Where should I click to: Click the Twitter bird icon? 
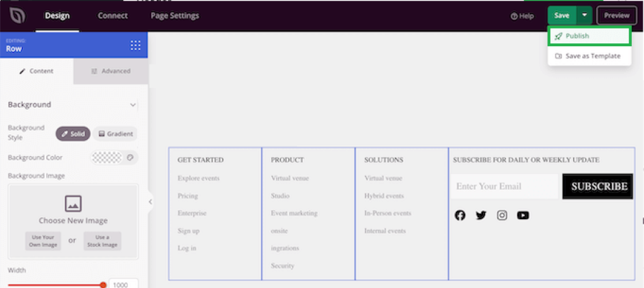pyautogui.click(x=481, y=215)
